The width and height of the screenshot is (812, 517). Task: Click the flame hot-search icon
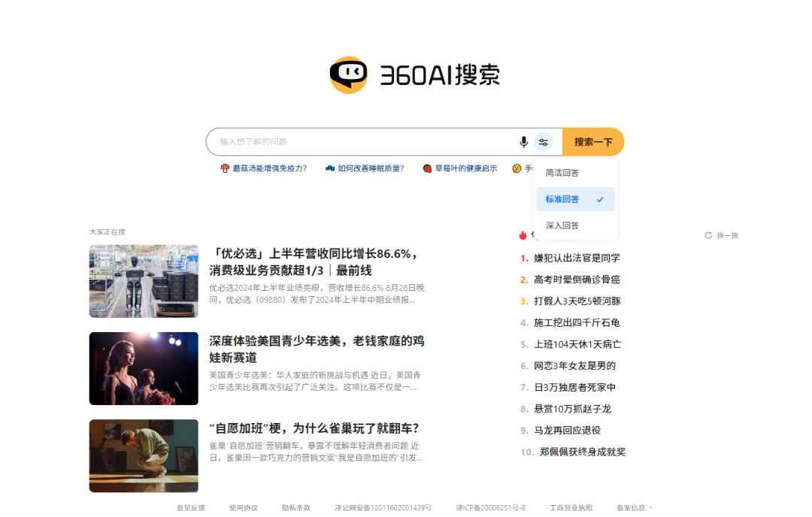point(523,235)
